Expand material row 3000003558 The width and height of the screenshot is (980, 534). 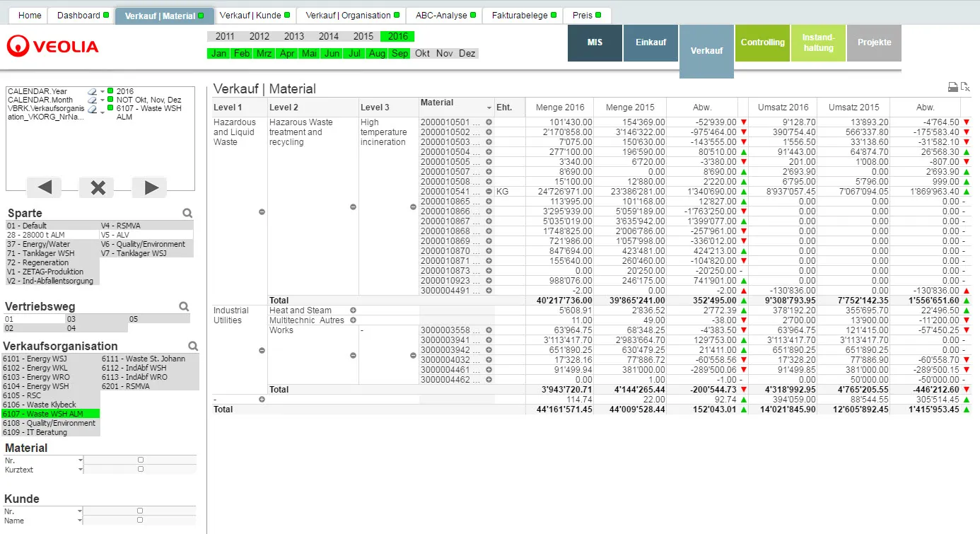click(x=489, y=330)
